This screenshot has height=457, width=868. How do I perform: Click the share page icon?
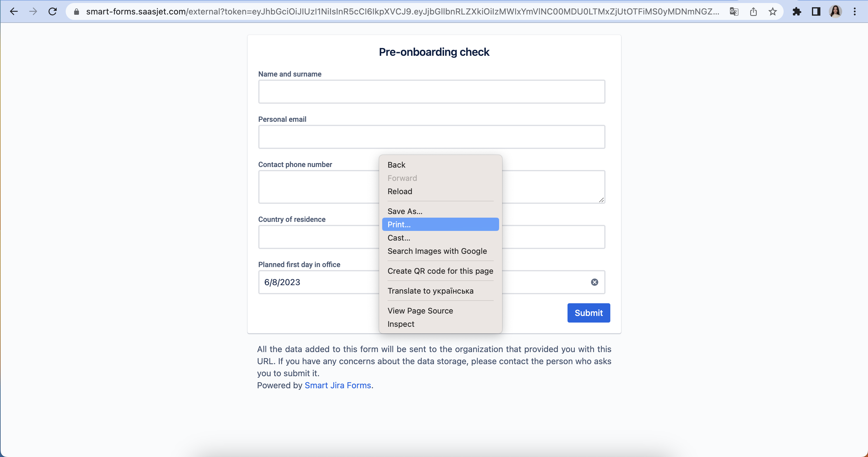[753, 11]
